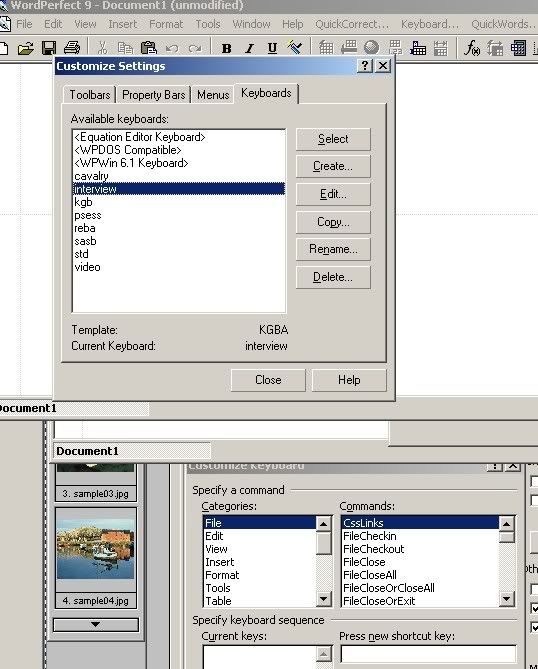Click the Copy icon in WordPerfect toolbar

coord(125,48)
